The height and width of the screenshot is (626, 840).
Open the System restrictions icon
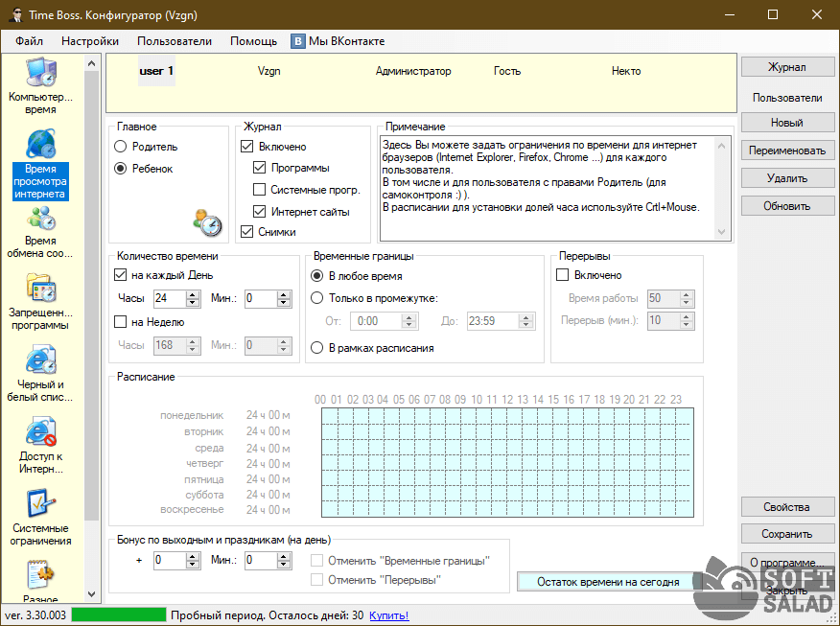[39, 504]
